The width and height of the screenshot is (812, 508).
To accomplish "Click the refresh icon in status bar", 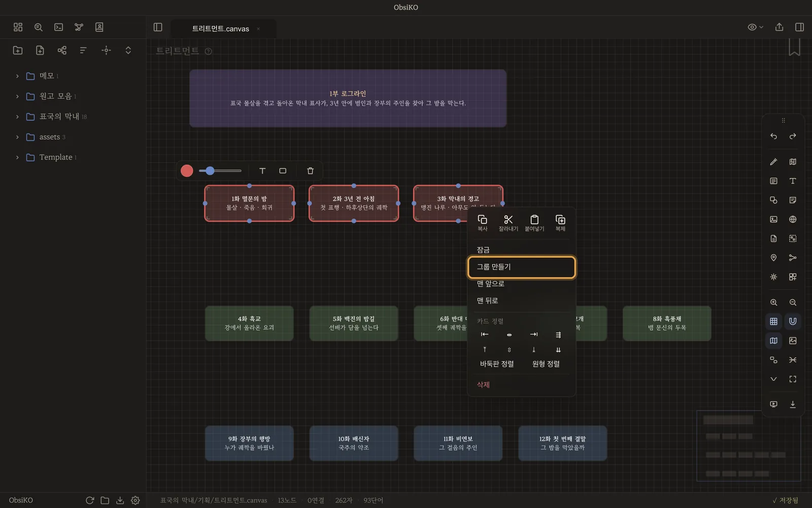I will (90, 500).
